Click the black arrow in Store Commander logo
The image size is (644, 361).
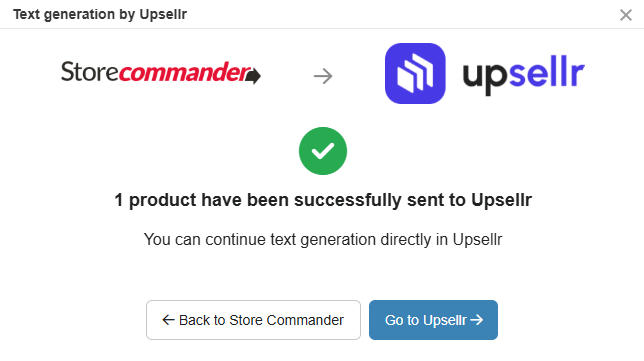(x=253, y=76)
